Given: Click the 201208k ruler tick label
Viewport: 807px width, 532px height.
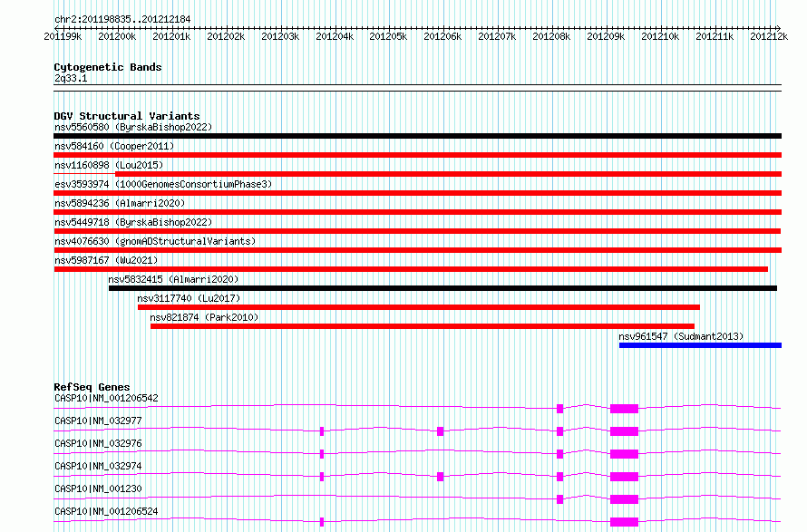Looking at the screenshot, I should click(551, 36).
